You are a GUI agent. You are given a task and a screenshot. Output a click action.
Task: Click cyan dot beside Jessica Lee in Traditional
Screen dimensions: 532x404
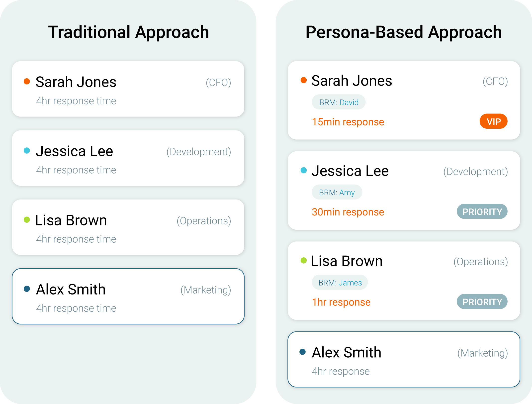(x=27, y=150)
